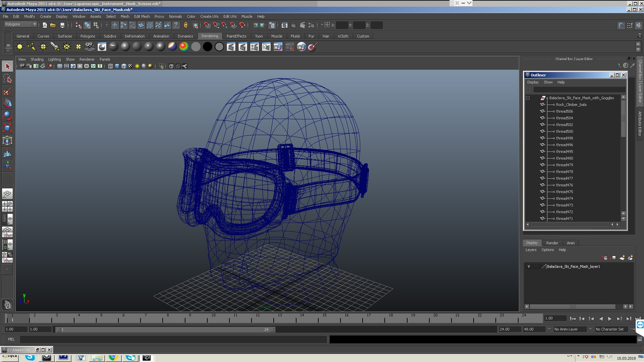Play the animation forwards

(610, 319)
